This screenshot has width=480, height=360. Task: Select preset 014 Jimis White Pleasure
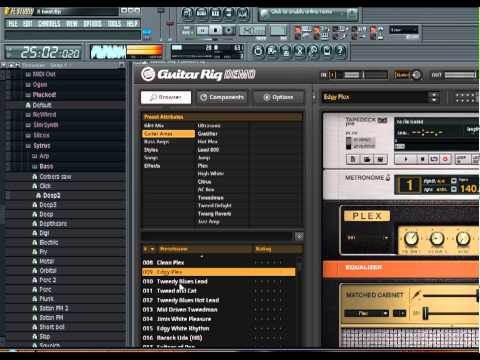[219, 319]
